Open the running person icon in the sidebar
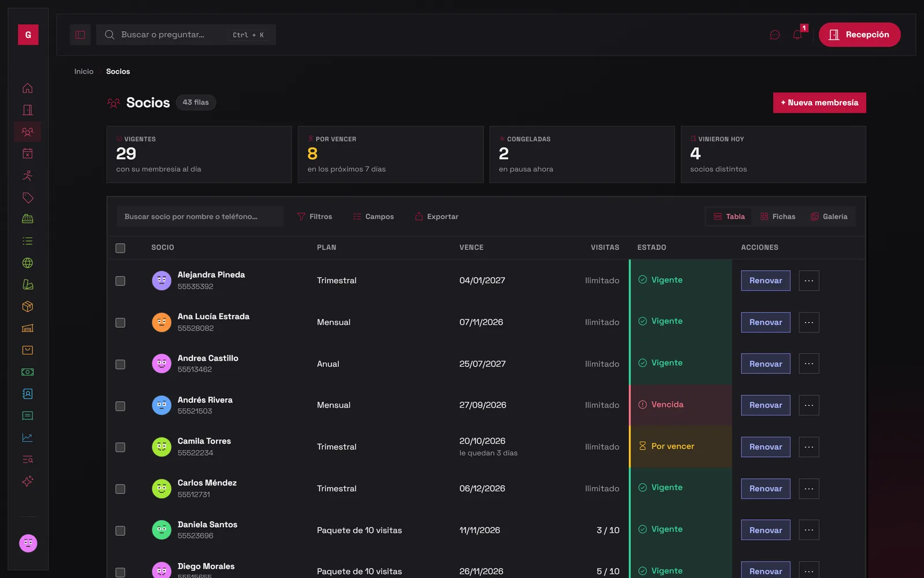The image size is (924, 578). click(x=27, y=175)
